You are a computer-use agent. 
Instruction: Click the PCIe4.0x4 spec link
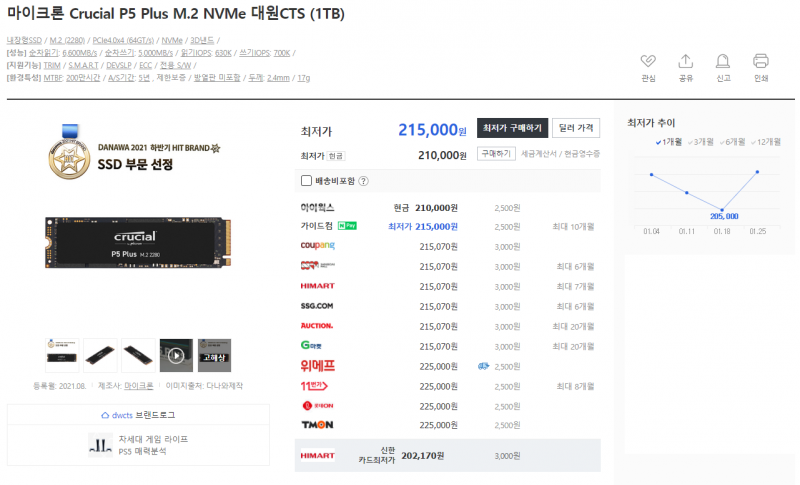click(123, 40)
